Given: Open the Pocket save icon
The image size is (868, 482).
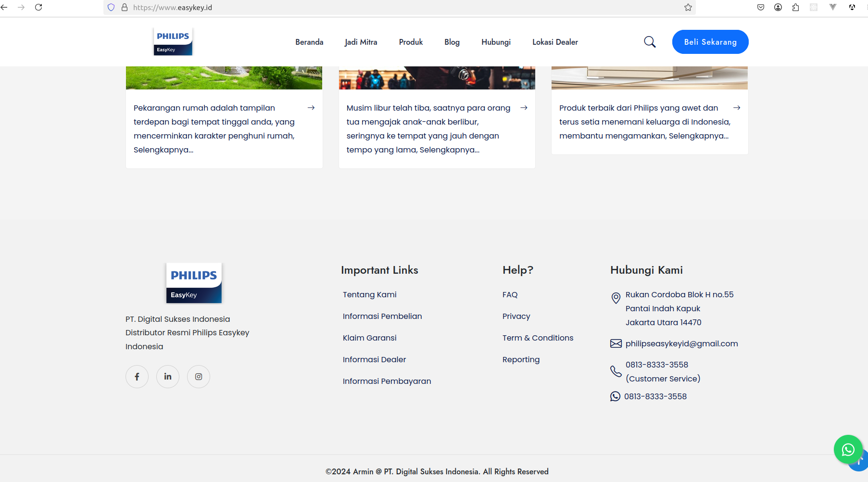Looking at the screenshot, I should 761,7.
